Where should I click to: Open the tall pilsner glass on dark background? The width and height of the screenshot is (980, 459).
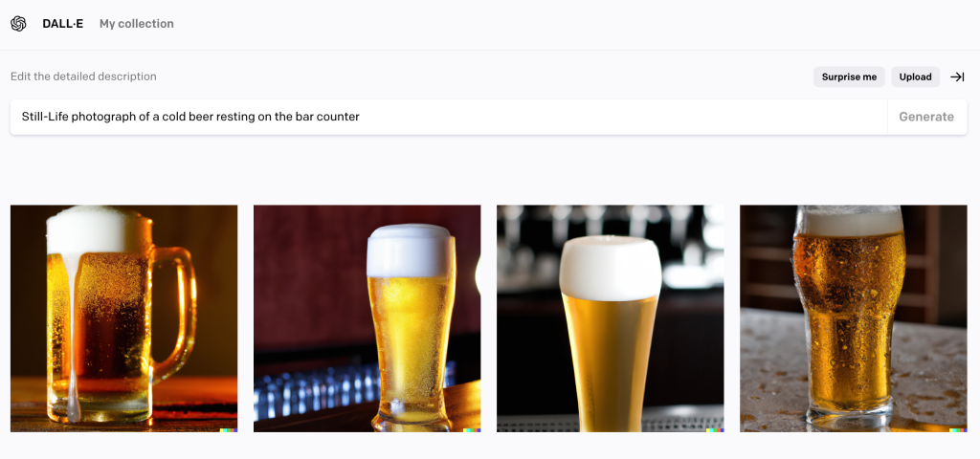(x=610, y=318)
